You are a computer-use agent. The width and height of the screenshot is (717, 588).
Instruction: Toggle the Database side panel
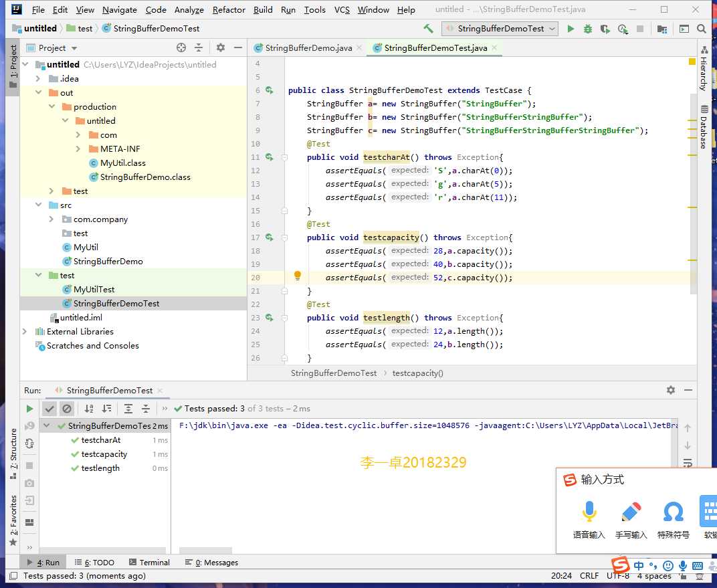[x=704, y=127]
